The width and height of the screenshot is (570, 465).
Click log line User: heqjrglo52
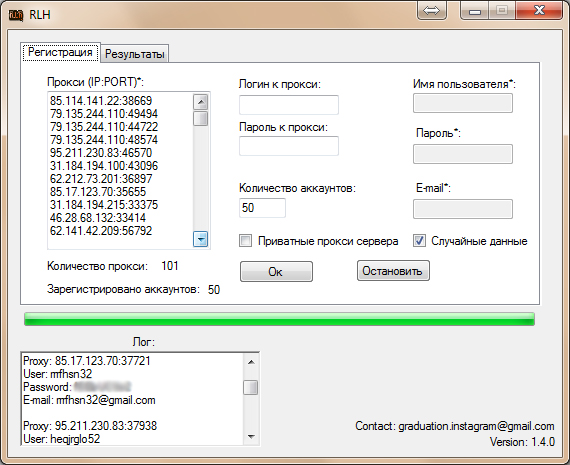click(x=62, y=439)
